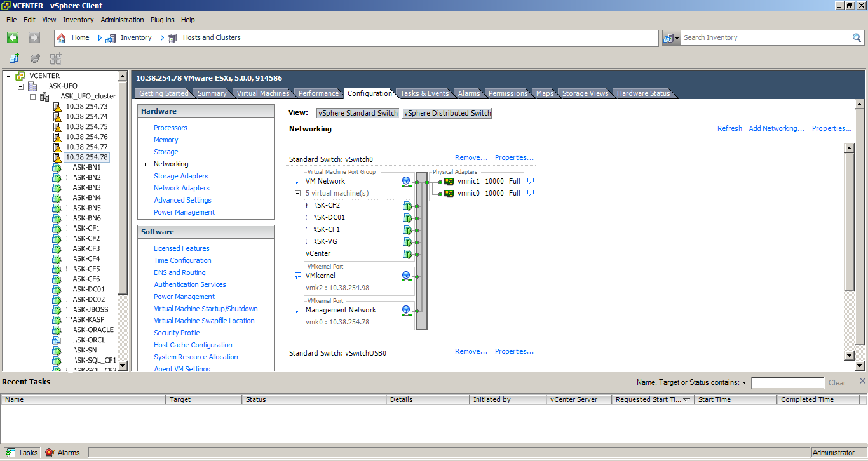The height and width of the screenshot is (461, 868).
Task: Select host 10.38.254.75 in inventory tree
Action: [x=86, y=126]
